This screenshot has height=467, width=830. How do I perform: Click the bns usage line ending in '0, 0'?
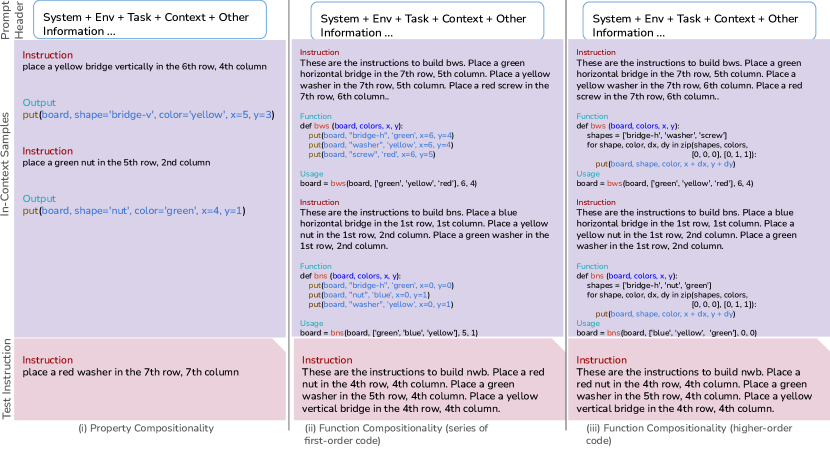pos(666,333)
